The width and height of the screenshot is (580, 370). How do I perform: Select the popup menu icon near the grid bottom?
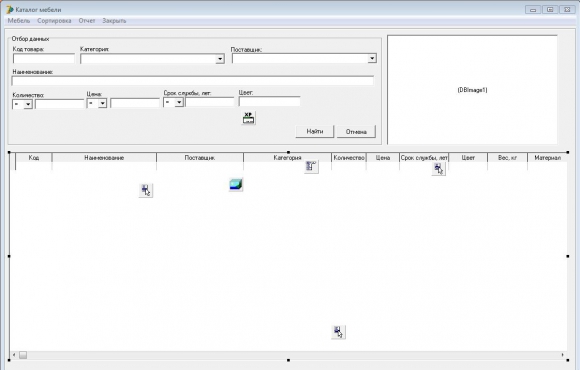[x=338, y=332]
